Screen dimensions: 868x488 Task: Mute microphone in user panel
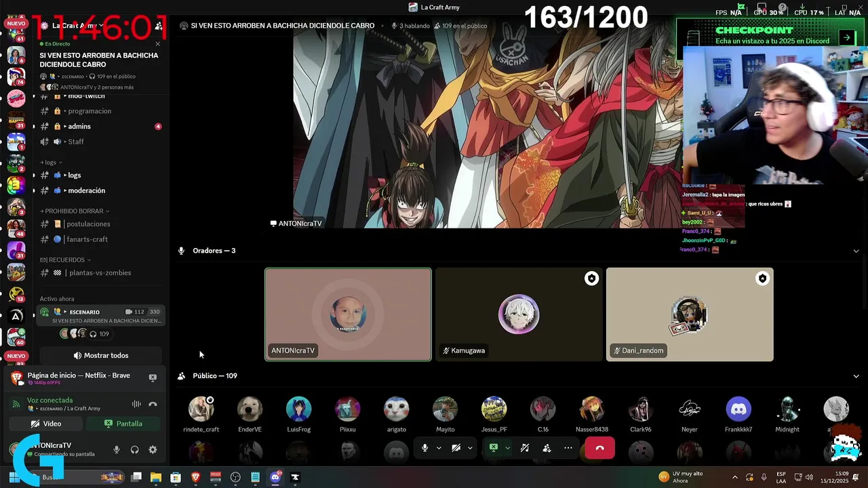[117, 449]
